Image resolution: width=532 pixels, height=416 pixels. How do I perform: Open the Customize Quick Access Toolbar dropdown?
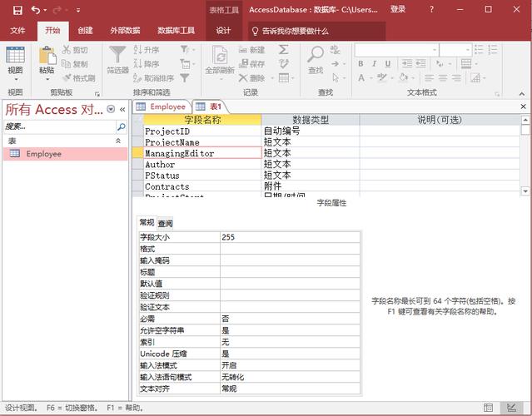pyautogui.click(x=78, y=10)
